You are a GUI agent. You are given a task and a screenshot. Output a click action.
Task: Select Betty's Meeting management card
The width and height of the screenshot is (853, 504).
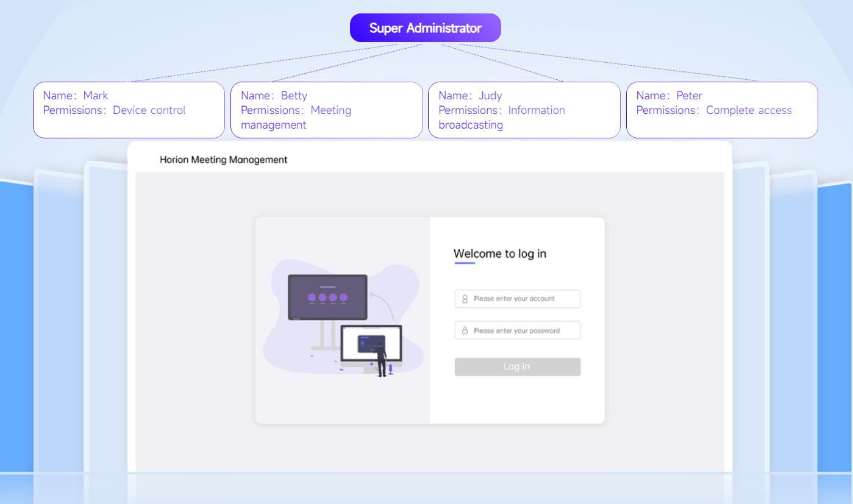(326, 110)
